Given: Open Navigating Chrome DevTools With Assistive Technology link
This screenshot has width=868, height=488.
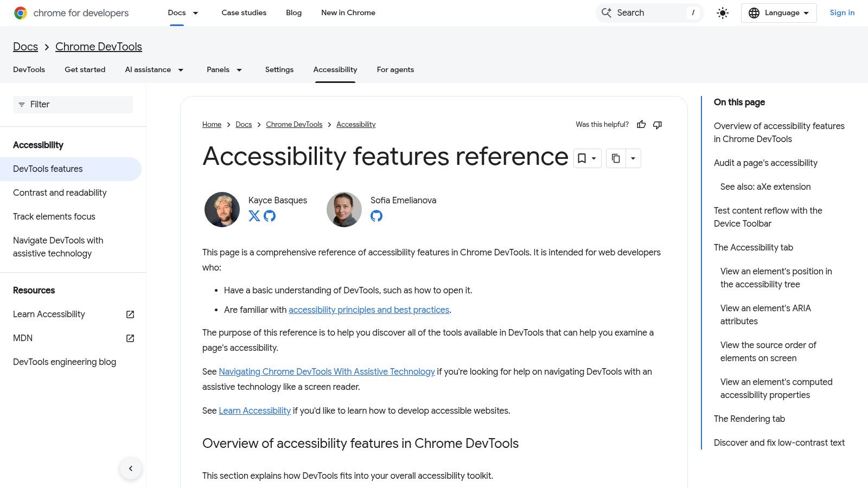Looking at the screenshot, I should click(327, 372).
